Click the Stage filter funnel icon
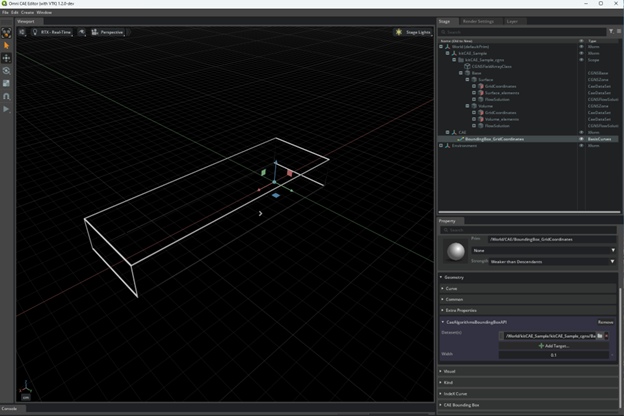 pos(611,31)
